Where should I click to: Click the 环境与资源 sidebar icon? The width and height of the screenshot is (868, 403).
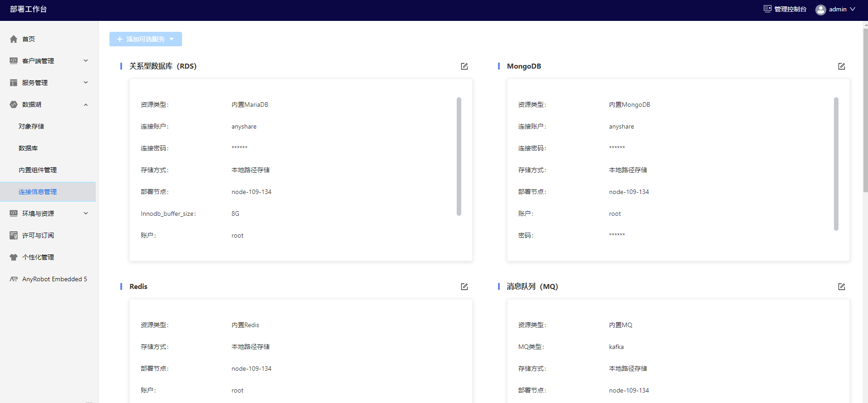click(14, 214)
